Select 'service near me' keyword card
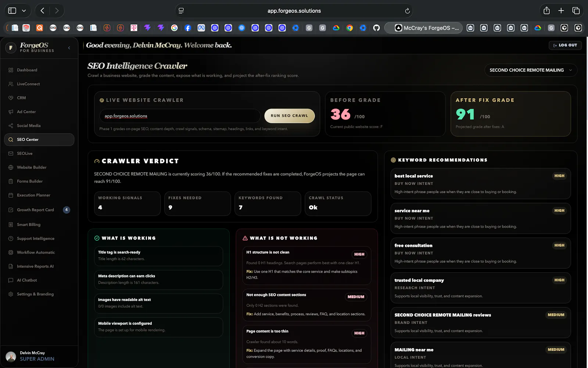 tap(481, 218)
